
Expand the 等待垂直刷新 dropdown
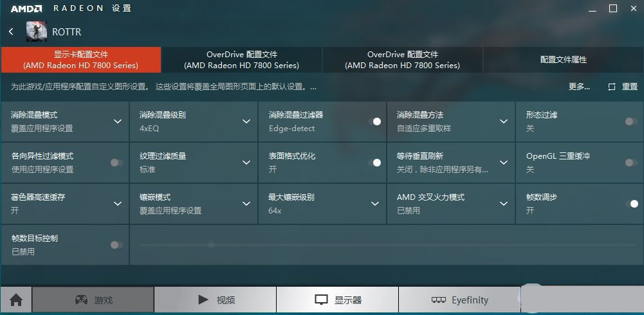point(504,163)
